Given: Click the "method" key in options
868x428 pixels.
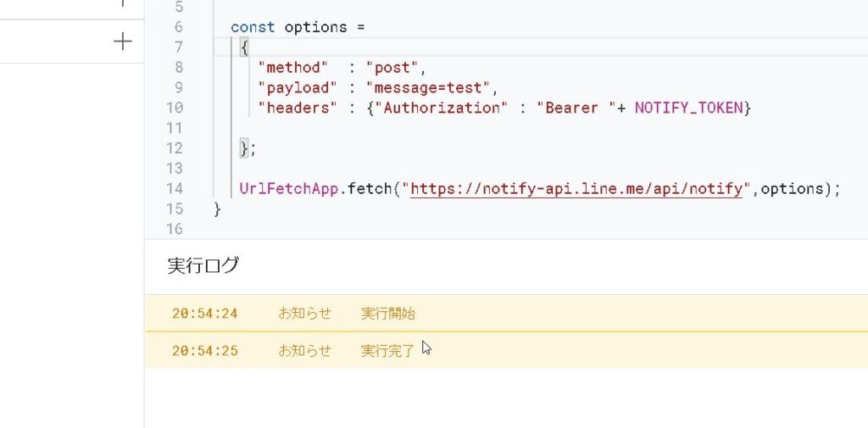Looking at the screenshot, I should [292, 68].
